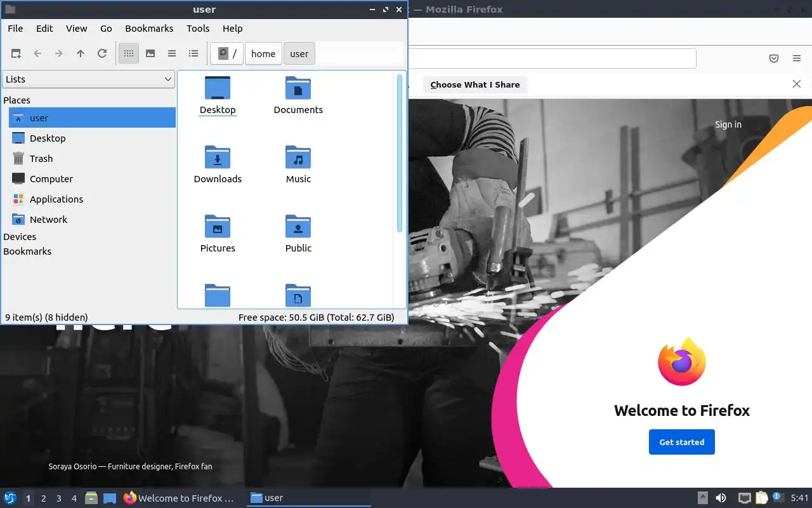Dismiss the Firefox notification bar
Image resolution: width=812 pixels, height=508 pixels.
[x=797, y=84]
